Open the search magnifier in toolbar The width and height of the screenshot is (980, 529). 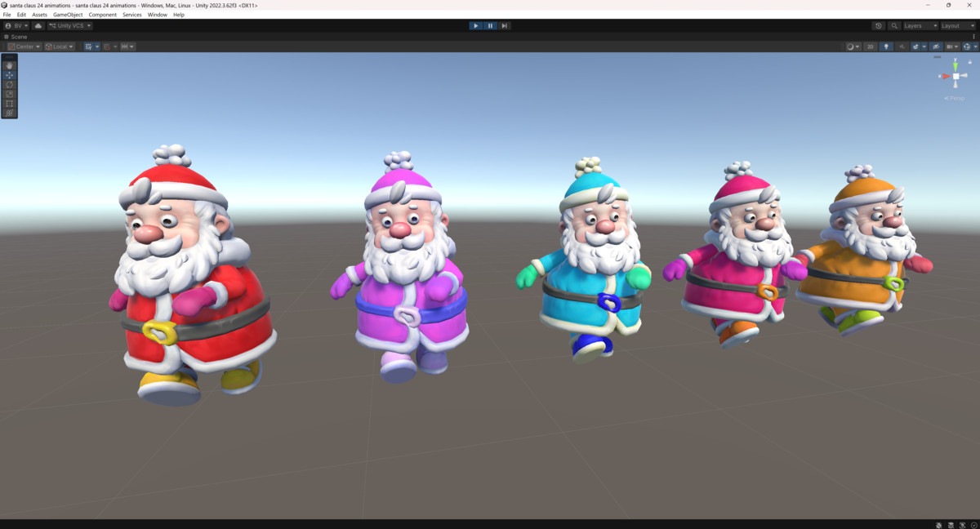(894, 26)
